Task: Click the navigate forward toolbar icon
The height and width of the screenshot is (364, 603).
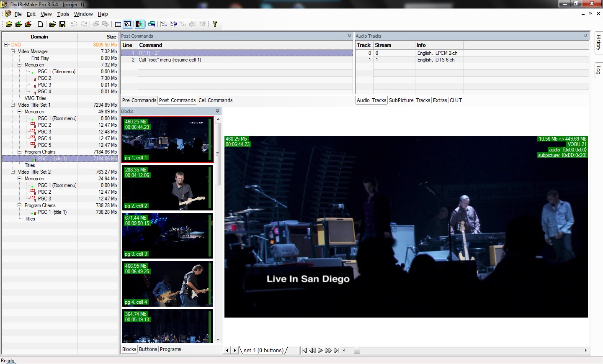Action: 106,24
